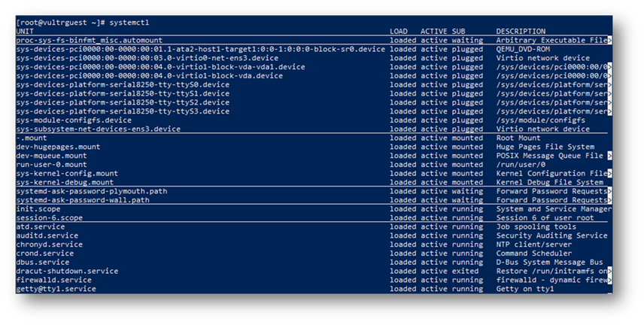The height and width of the screenshot is (325, 644).
Task: Click the UNIT column header
Action: click(x=24, y=31)
